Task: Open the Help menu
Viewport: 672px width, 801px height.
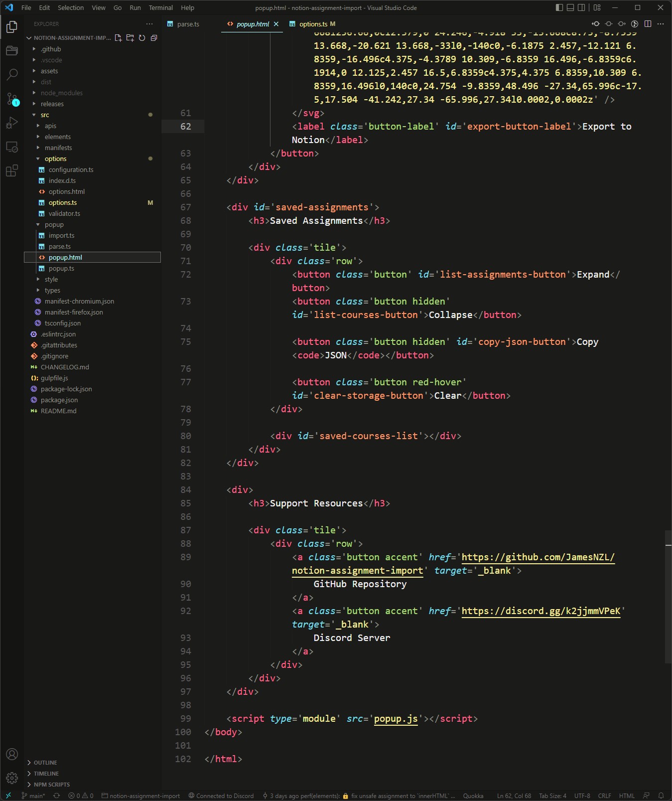Action: (188, 7)
